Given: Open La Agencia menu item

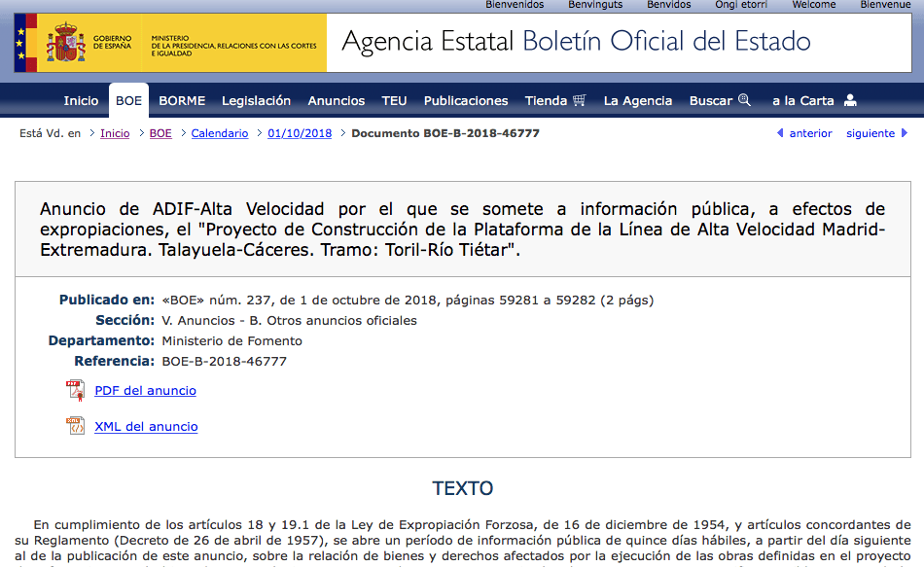Looking at the screenshot, I should point(638,101).
